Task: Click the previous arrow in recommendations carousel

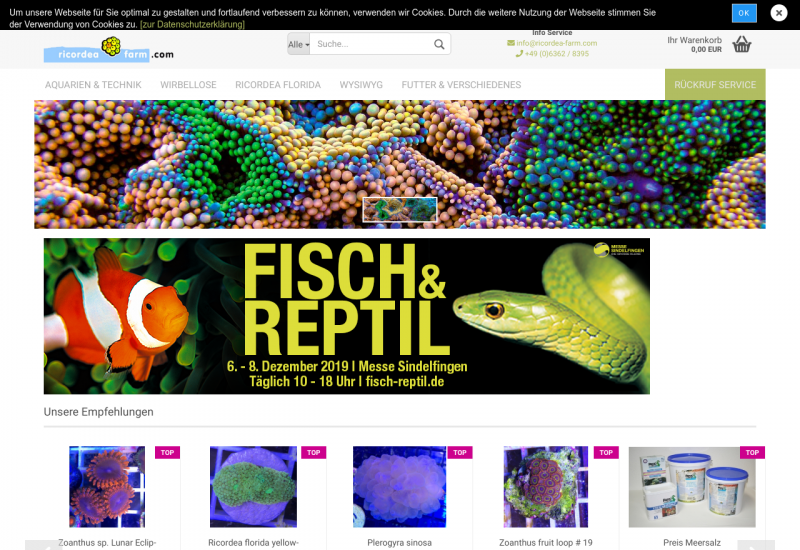Action: (42, 545)
